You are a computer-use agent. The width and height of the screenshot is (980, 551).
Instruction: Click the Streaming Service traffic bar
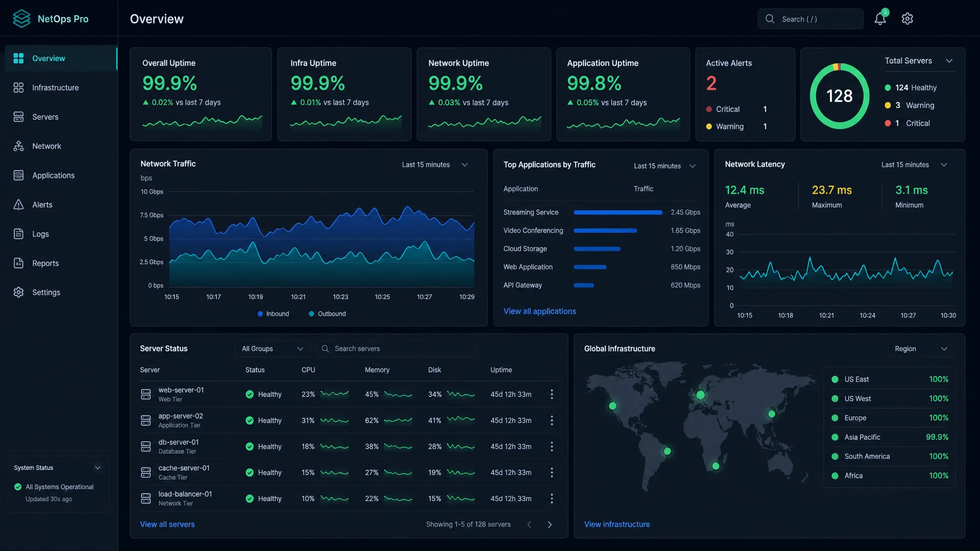618,212
